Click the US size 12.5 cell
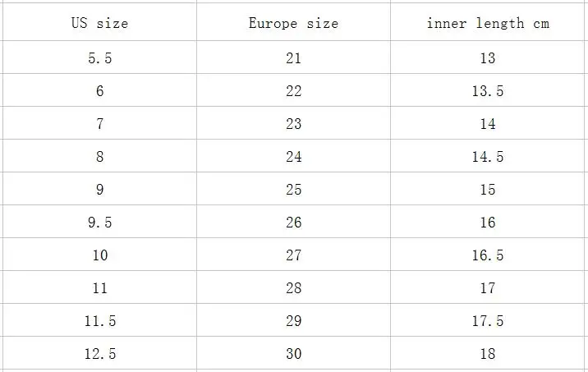 click(x=99, y=353)
